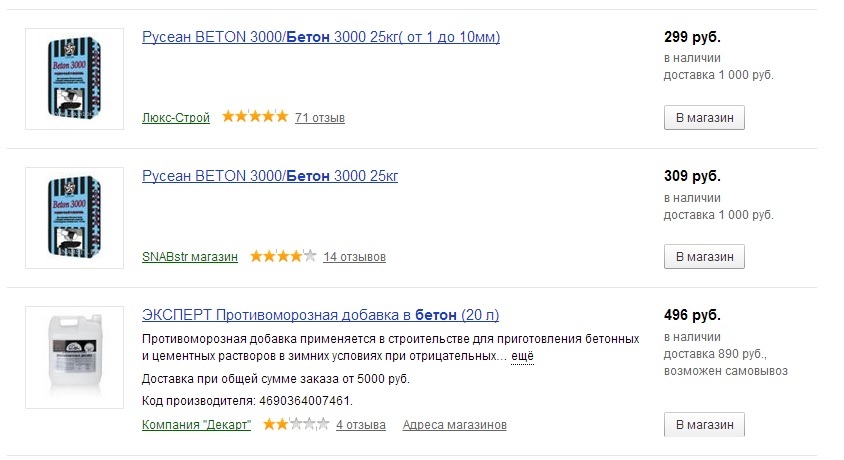The width and height of the screenshot is (844, 460).
Task: Go to Компания "Декарт" shop link
Action: (x=196, y=424)
